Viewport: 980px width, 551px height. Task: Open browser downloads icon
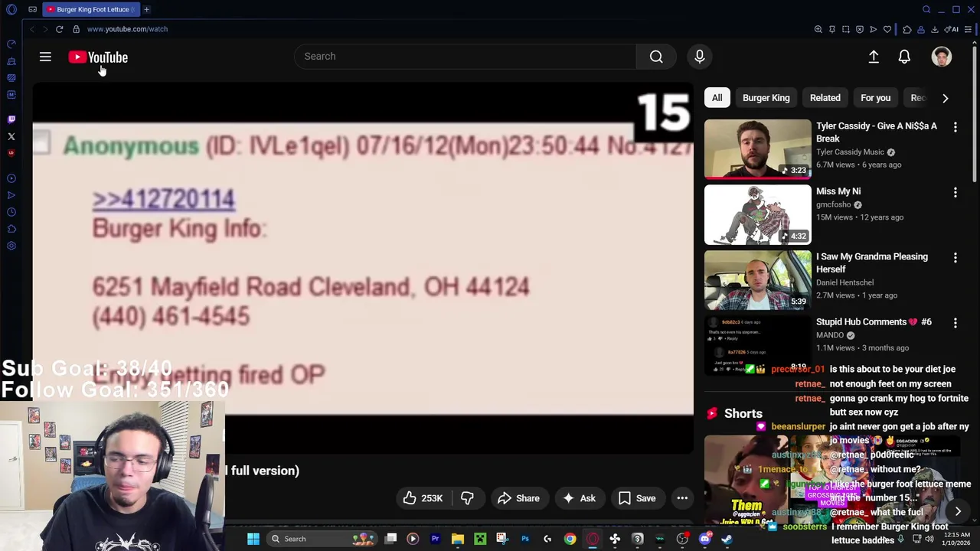click(x=935, y=29)
